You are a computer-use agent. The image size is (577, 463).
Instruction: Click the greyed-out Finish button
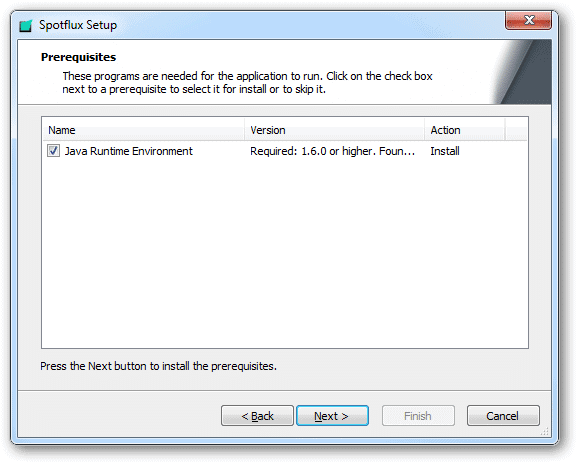tap(418, 416)
